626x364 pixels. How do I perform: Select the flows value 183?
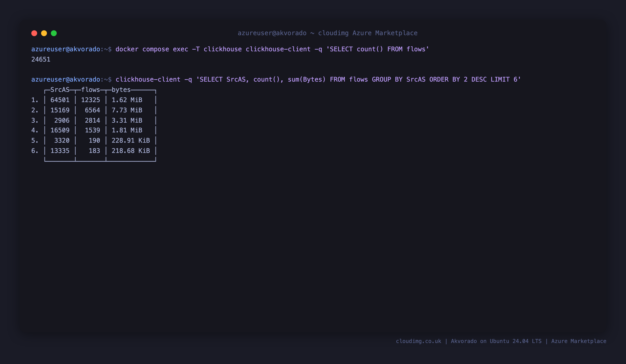coord(94,151)
